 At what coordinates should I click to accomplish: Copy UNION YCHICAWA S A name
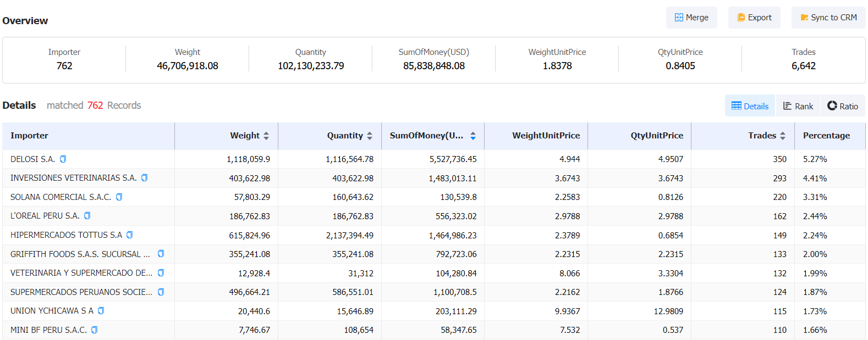pos(101,311)
